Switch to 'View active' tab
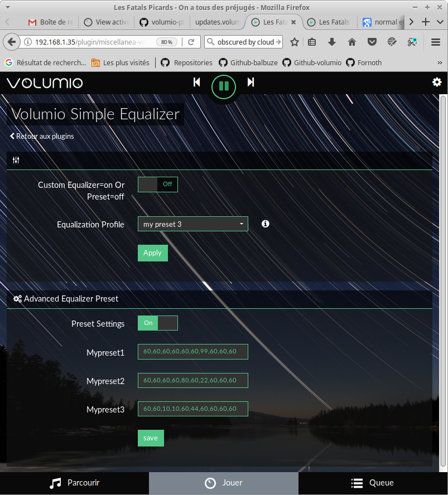448x495 pixels. (107, 22)
